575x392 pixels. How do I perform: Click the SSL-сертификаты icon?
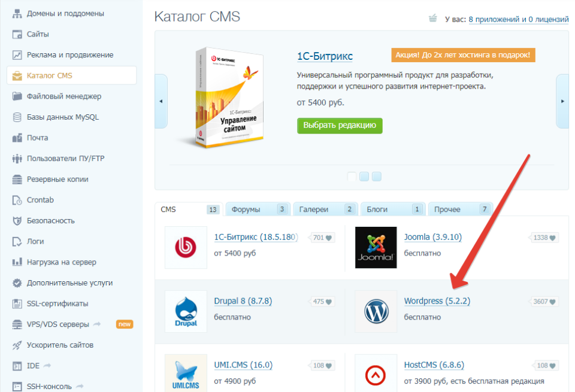[17, 303]
